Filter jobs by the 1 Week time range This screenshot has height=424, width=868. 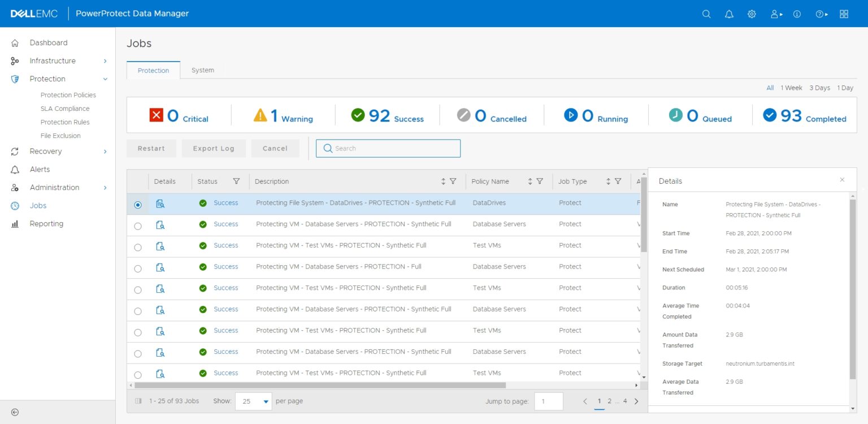coord(791,88)
